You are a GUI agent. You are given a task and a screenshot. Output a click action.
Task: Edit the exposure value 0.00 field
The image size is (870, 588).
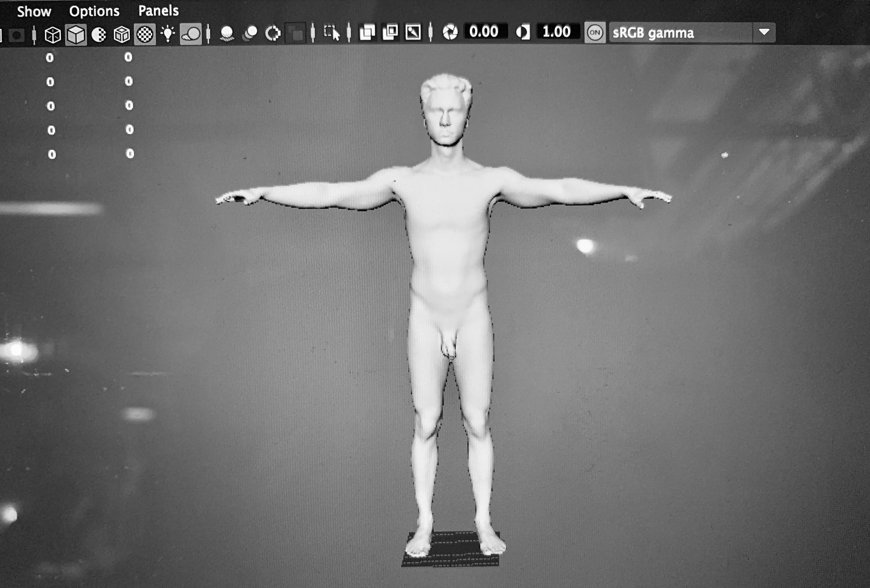[x=485, y=31]
